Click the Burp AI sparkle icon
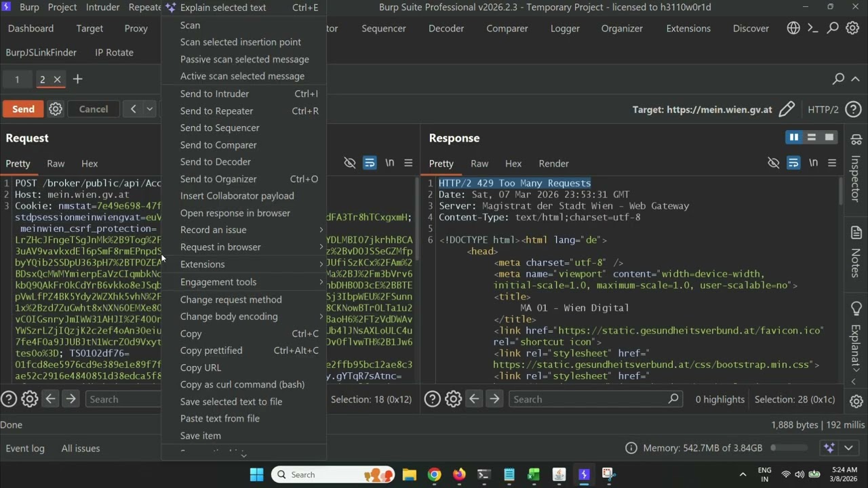This screenshot has height=488, width=868. pos(829,448)
